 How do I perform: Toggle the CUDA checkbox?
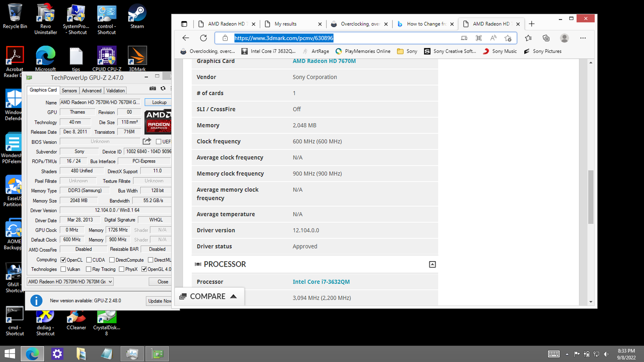coord(89,260)
